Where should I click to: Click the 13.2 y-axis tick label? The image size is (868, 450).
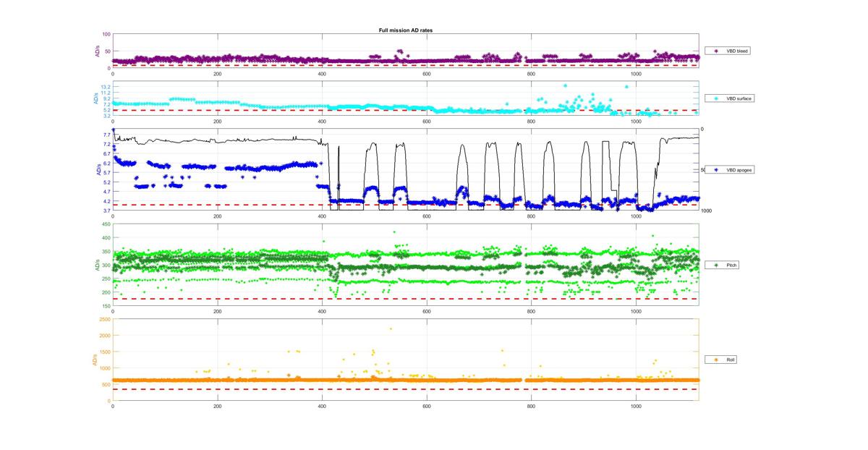[x=106, y=87]
